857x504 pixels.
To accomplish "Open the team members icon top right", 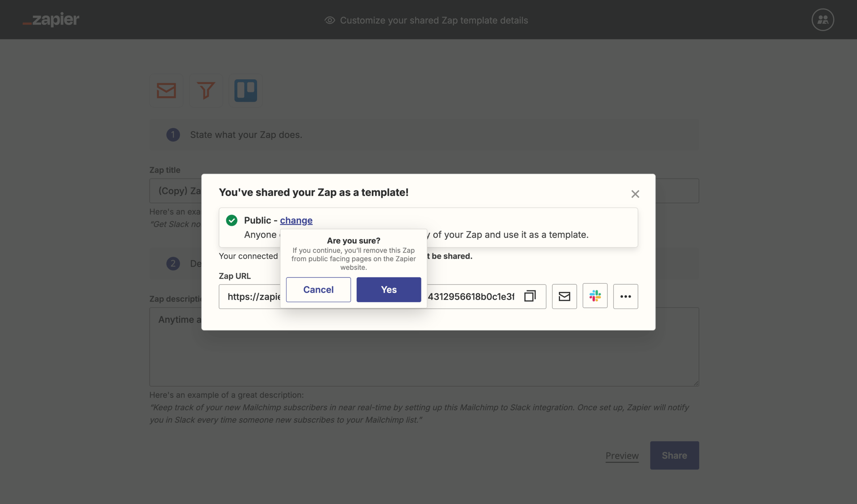I will tap(822, 20).
